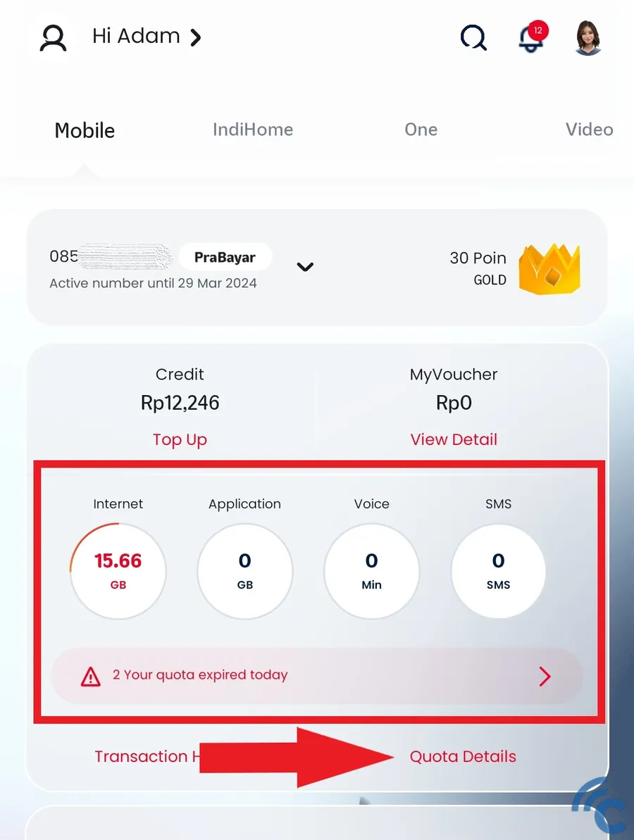Tap the Top Up link
Viewport: 634px width, 840px height.
[x=180, y=440]
